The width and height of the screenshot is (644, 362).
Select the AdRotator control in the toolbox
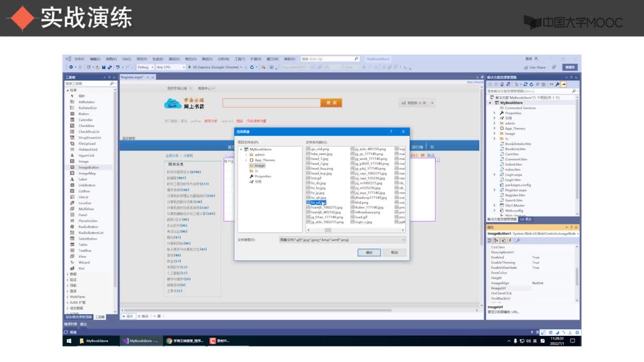[87, 102]
